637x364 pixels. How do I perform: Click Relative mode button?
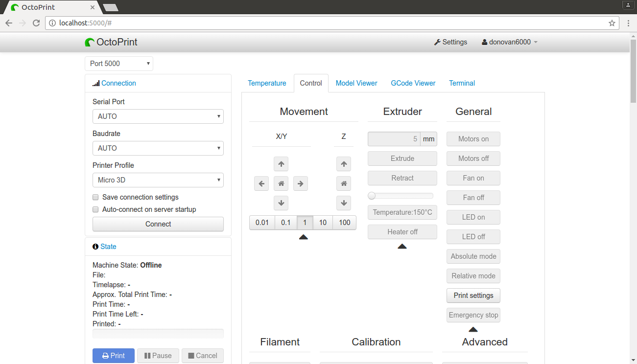pos(473,276)
